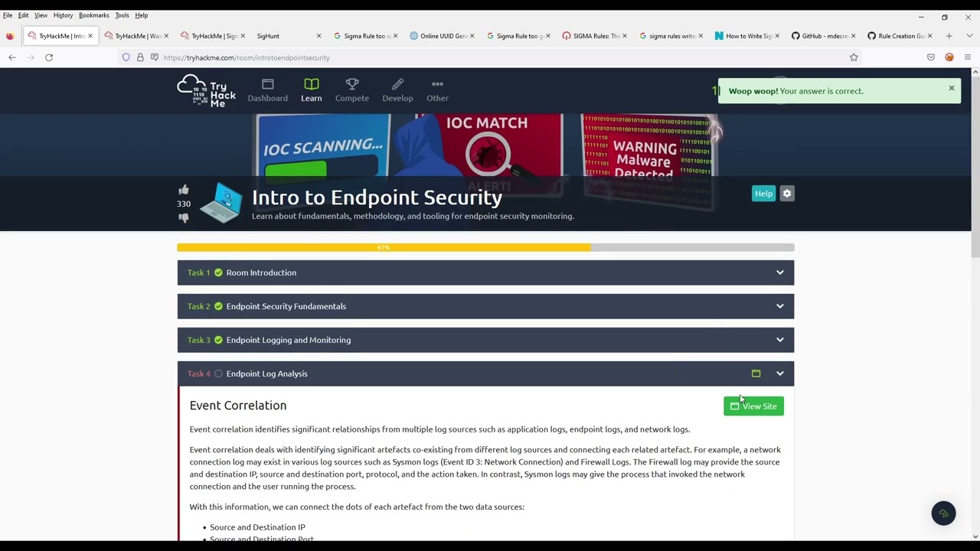This screenshot has height=551, width=980.
Task: Click the room laptop icon image
Action: click(x=221, y=203)
